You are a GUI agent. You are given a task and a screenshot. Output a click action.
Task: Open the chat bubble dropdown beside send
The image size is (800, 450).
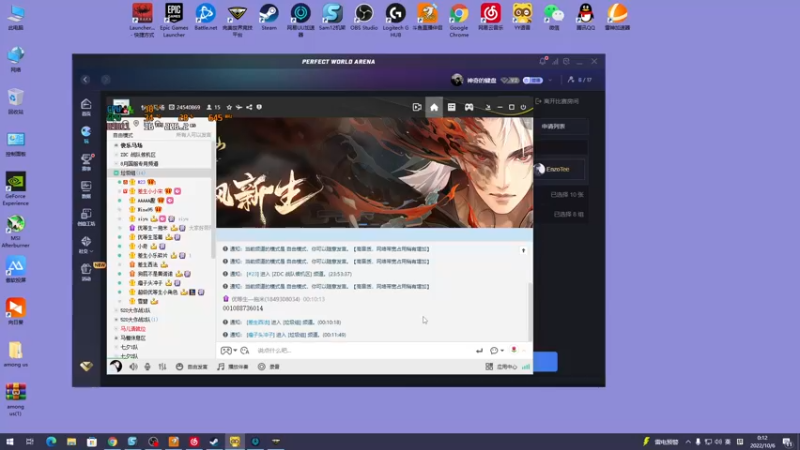[496, 351]
